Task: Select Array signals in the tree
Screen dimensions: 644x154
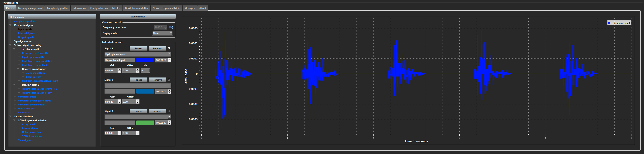Action: [29, 124]
